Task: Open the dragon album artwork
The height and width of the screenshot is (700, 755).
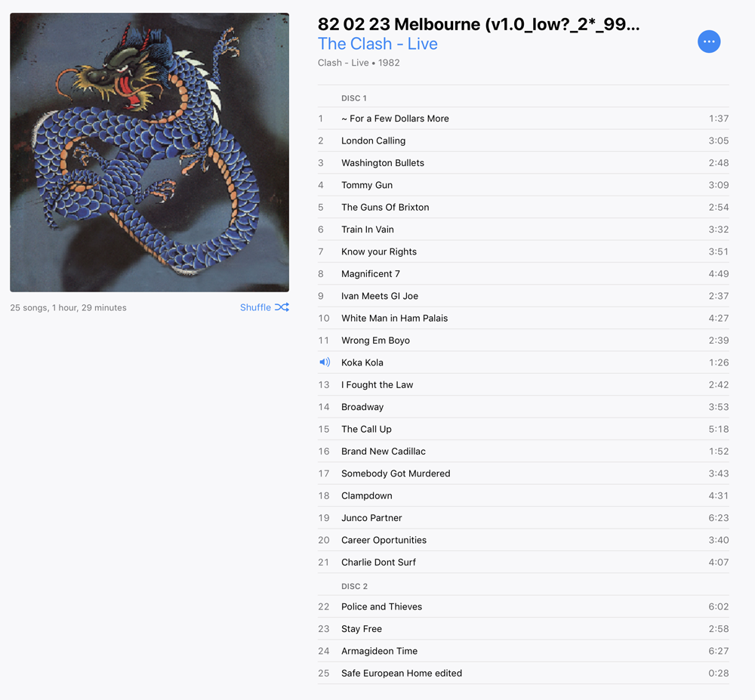Action: pyautogui.click(x=149, y=152)
